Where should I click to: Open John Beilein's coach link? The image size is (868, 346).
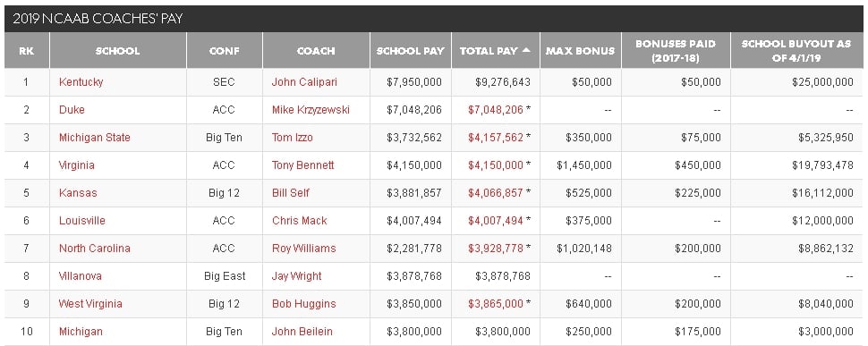(302, 332)
